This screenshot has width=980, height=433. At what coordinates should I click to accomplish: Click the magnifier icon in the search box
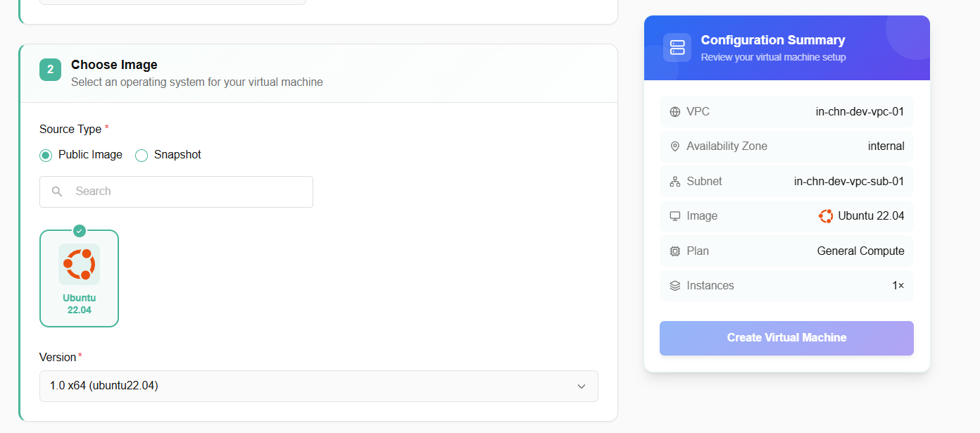coord(58,192)
